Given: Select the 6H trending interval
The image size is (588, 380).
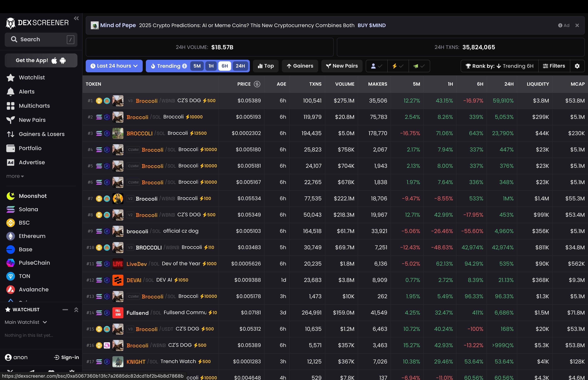Looking at the screenshot, I should (225, 66).
